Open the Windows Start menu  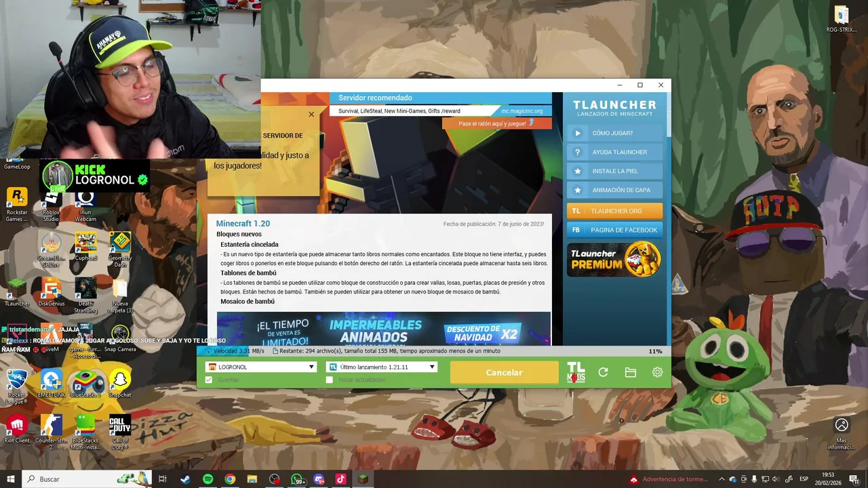coord(10,479)
